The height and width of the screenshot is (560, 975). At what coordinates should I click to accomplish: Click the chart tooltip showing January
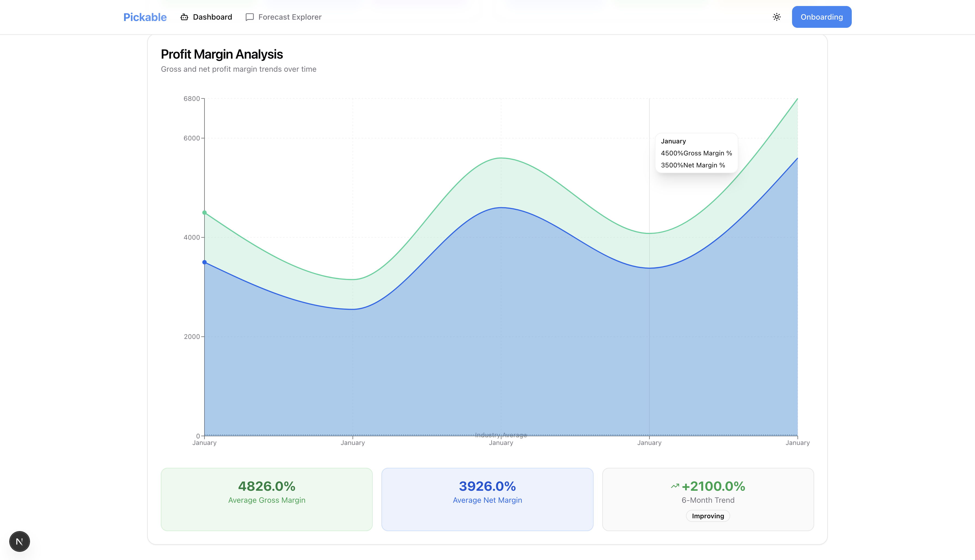pyautogui.click(x=696, y=153)
